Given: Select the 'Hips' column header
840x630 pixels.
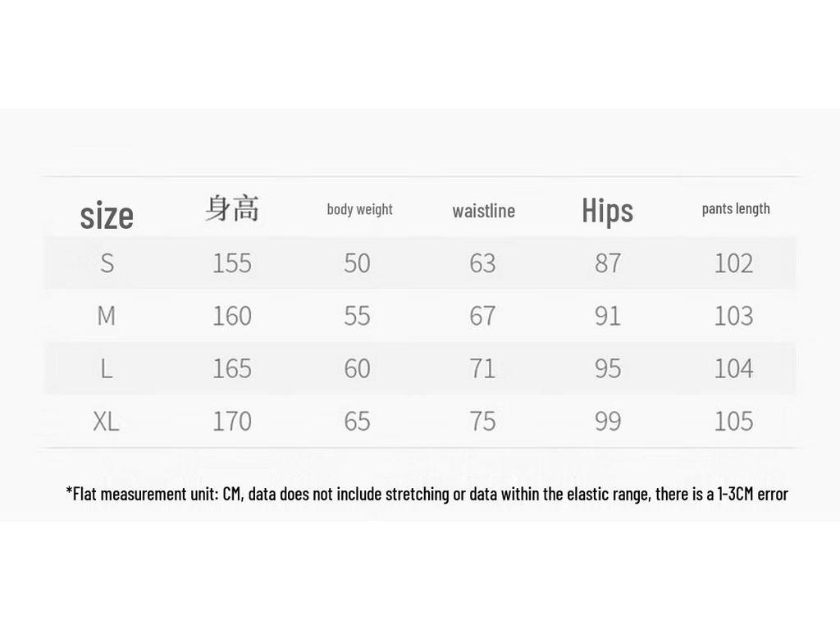Looking at the screenshot, I should pyautogui.click(x=608, y=211).
